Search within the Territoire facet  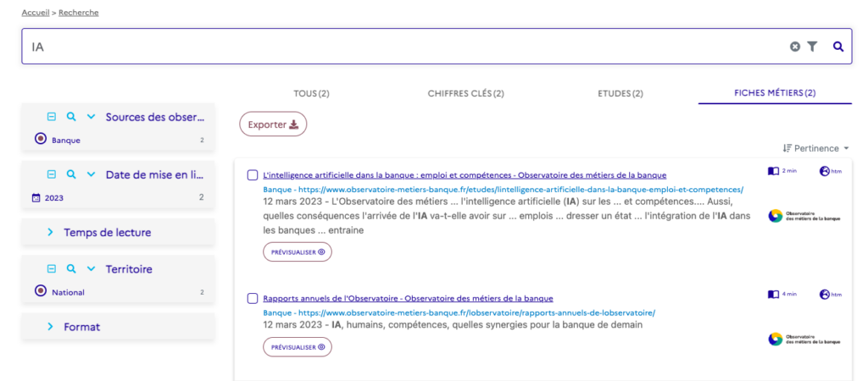pos(71,269)
